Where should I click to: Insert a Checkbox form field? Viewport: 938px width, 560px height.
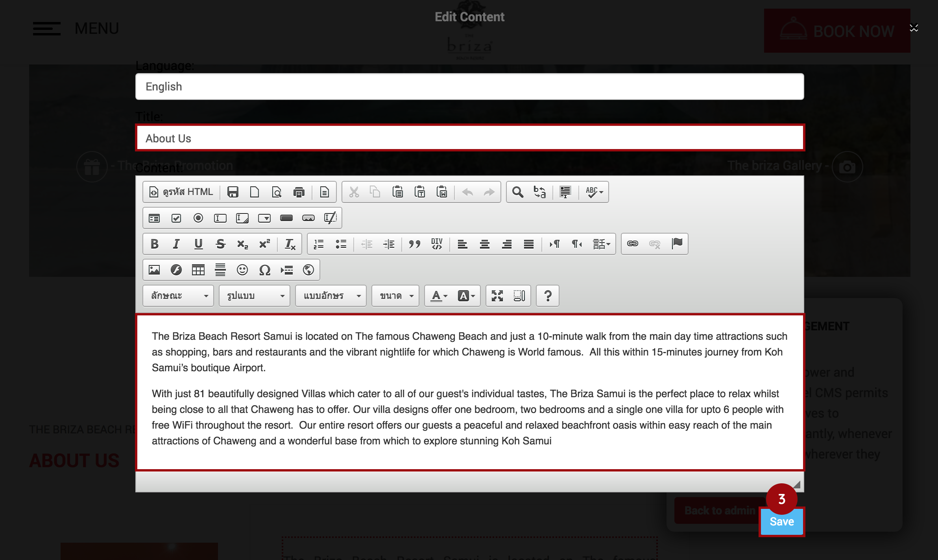click(x=176, y=218)
